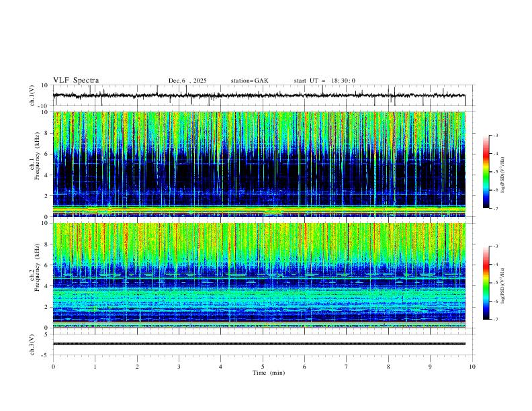
Task: Click the '-3' label on upper colorbar
Action: (x=495, y=135)
